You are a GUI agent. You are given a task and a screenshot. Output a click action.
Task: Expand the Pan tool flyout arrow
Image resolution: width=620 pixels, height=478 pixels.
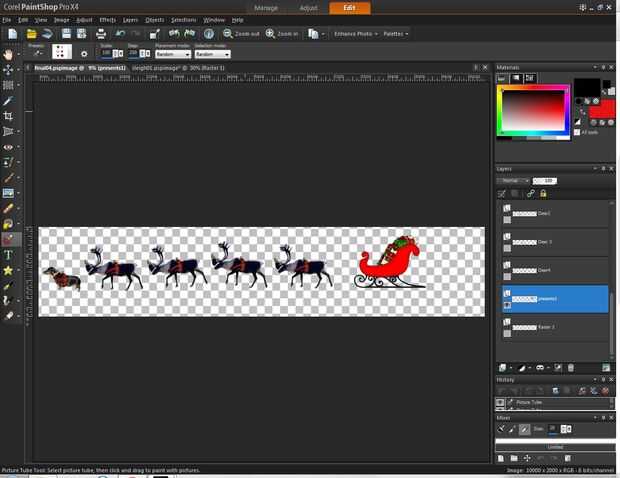(x=18, y=55)
